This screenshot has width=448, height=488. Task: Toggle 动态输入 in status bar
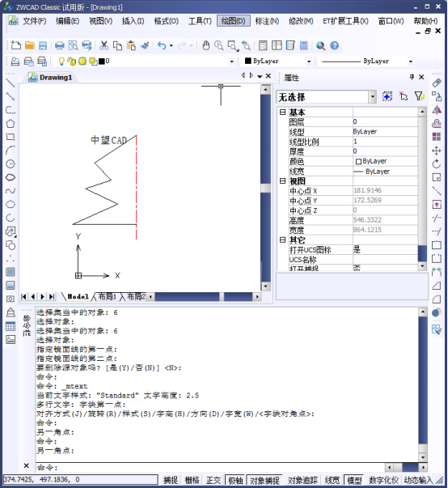418,480
